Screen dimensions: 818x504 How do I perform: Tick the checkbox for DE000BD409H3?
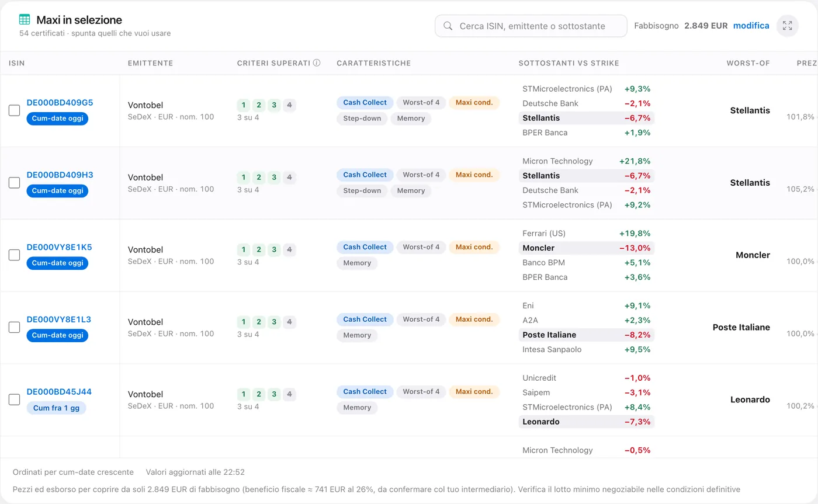[14, 183]
